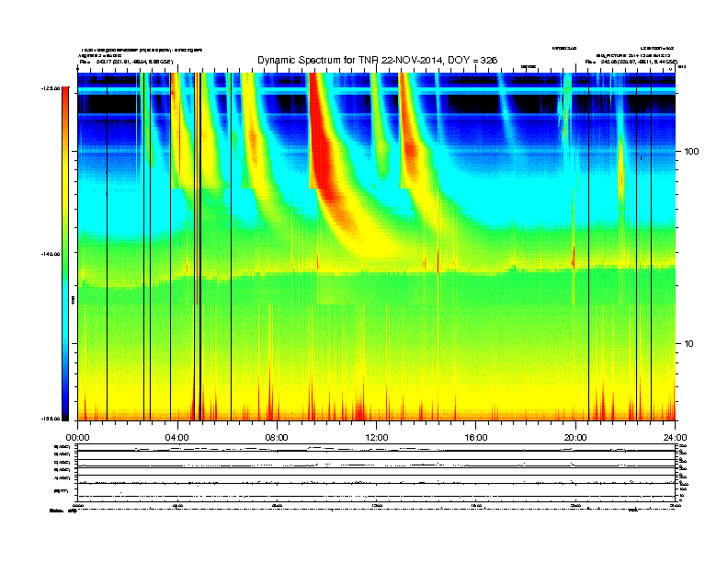The height and width of the screenshot is (563, 728).
Task: Click the '04:00' time axis label
Action: [177, 438]
